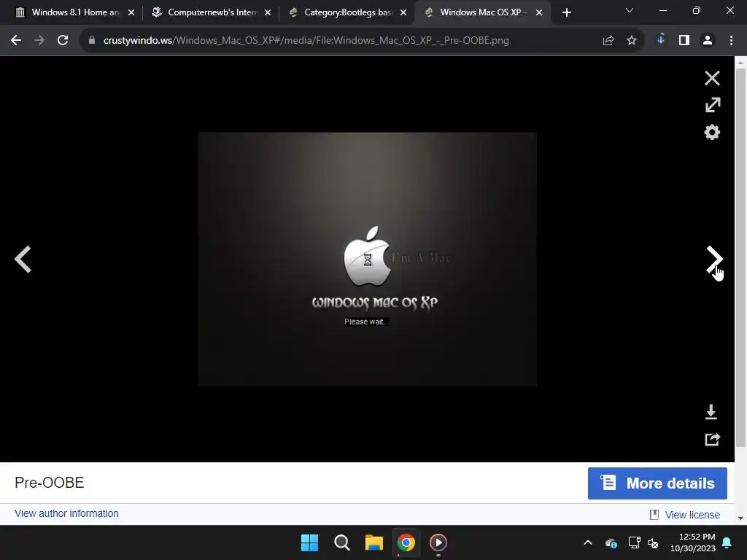The width and height of the screenshot is (747, 560).
Task: Reload the current page
Action: coord(63,41)
